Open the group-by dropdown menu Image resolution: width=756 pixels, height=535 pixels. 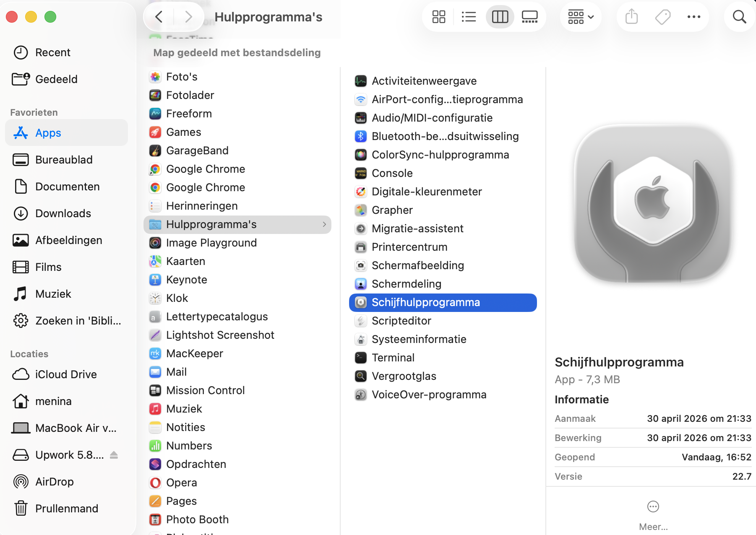click(x=581, y=17)
